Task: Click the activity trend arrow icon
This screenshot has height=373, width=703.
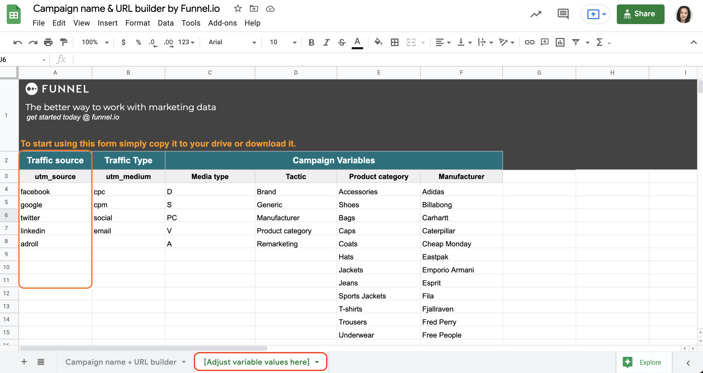Action: pos(536,14)
